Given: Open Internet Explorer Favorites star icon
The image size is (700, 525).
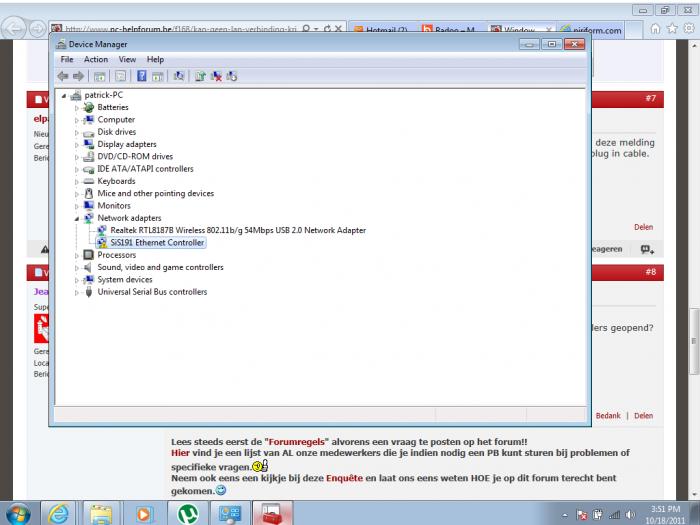Looking at the screenshot, I should pos(672,29).
